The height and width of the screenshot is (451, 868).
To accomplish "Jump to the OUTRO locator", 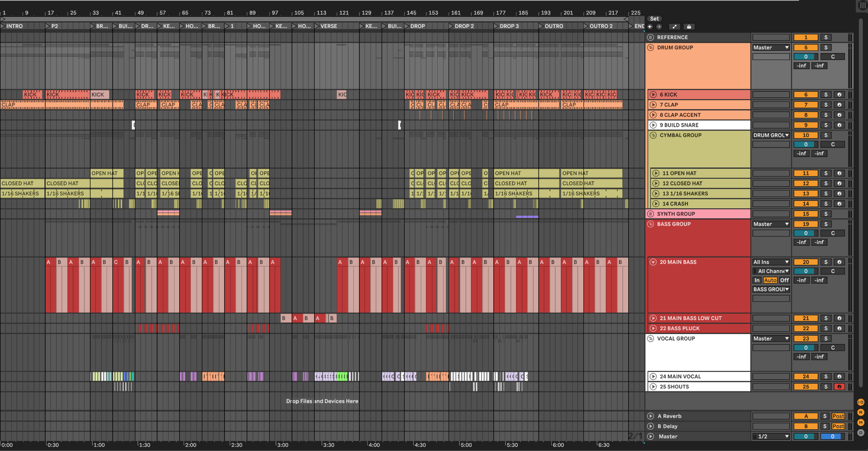I will pyautogui.click(x=551, y=26).
